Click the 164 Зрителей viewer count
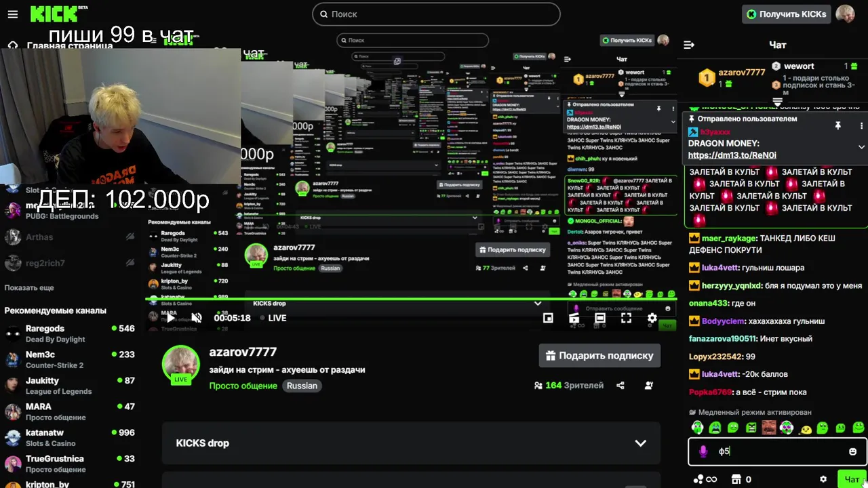Image resolution: width=868 pixels, height=488 pixels. pos(569,386)
